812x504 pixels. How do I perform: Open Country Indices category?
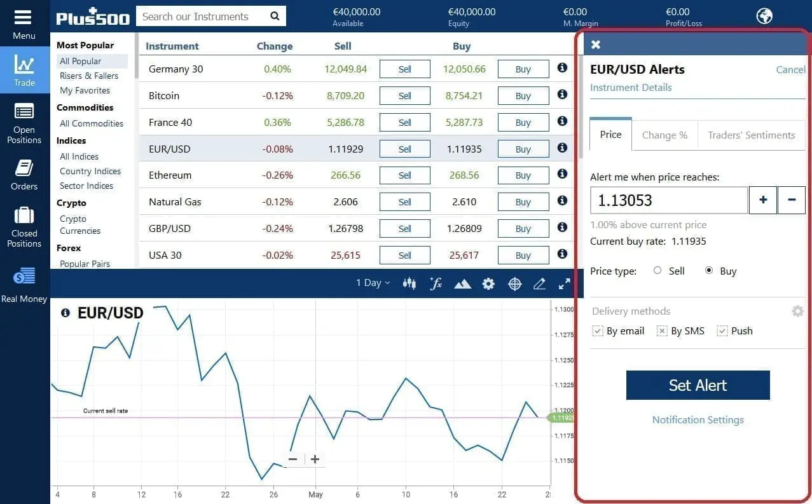click(90, 171)
